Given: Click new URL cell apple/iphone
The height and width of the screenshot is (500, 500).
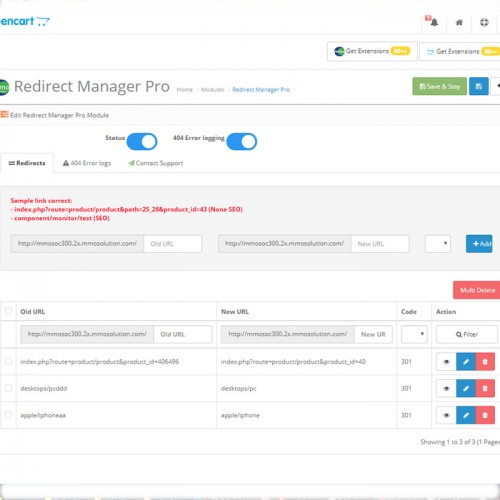Looking at the screenshot, I should click(240, 415).
